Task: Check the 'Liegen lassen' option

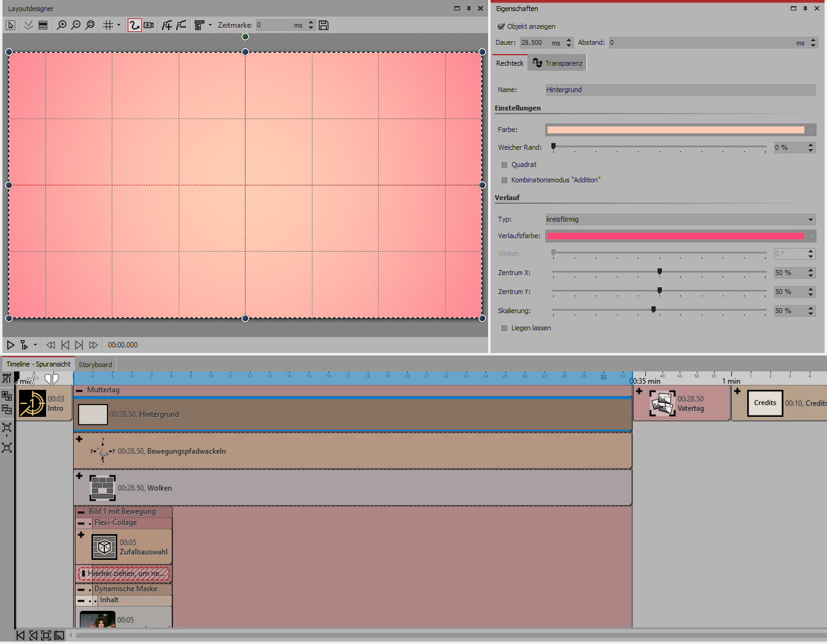Action: coord(504,328)
